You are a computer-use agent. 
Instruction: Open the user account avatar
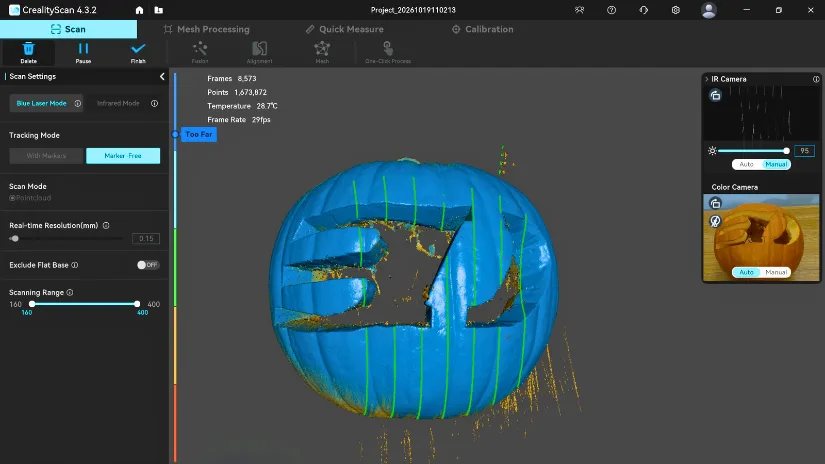coord(709,10)
